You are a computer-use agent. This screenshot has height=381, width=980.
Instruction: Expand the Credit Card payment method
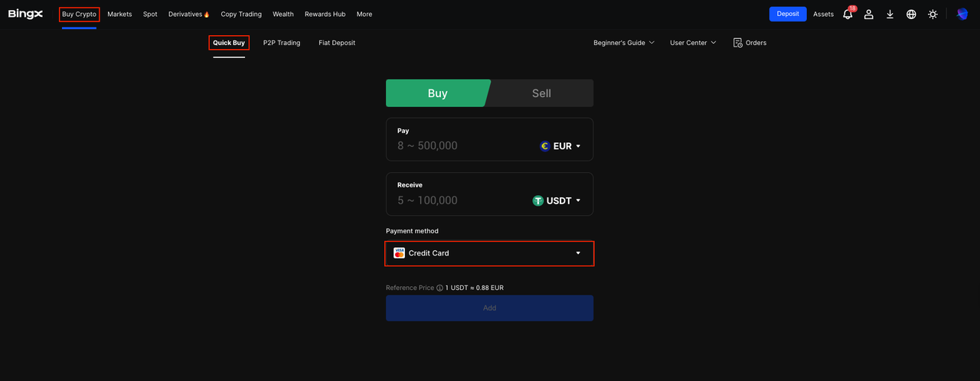tap(489, 253)
